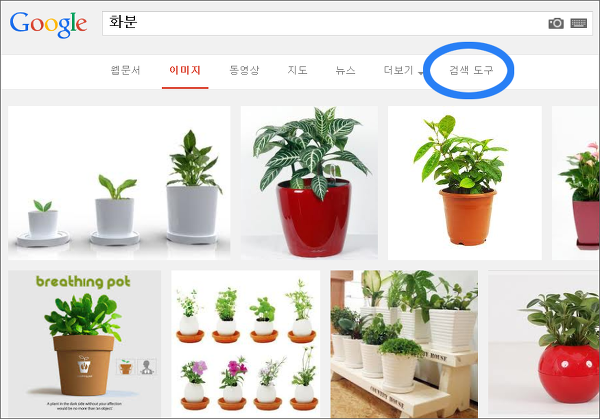The image size is (600, 419).
Task: Select the wooden shelf plants image
Action: [x=404, y=344]
